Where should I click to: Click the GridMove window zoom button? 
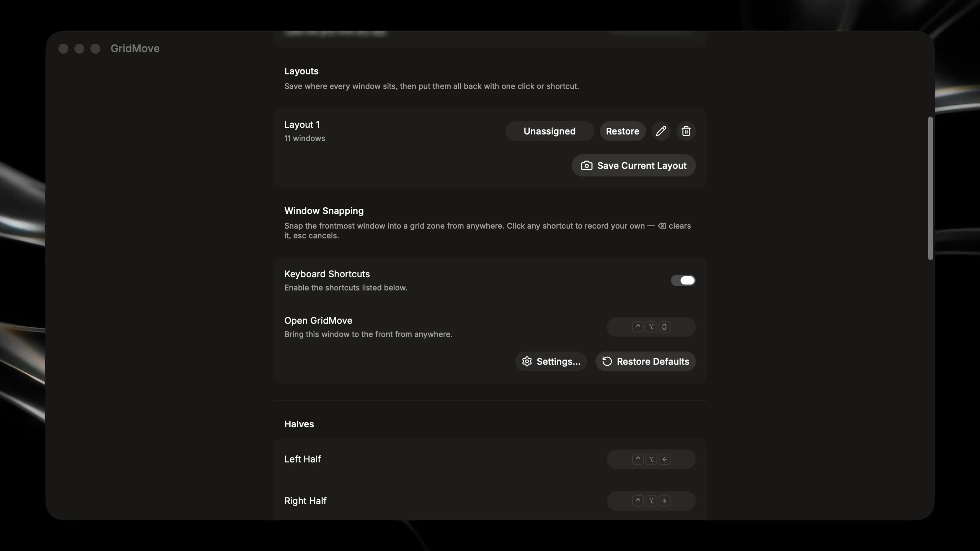pyautogui.click(x=96, y=49)
